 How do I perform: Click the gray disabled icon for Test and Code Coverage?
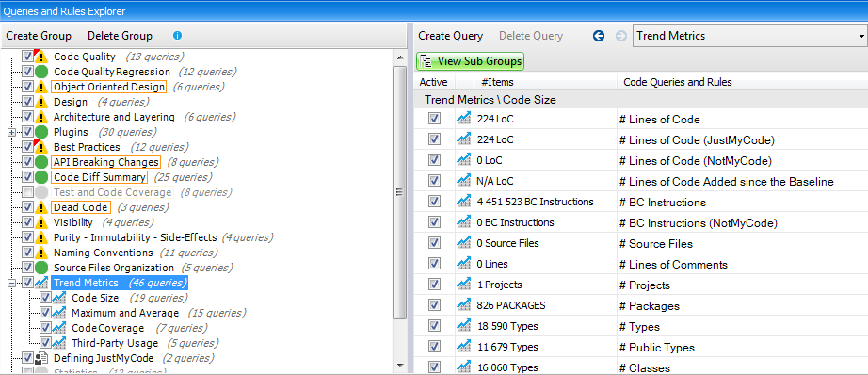pos(41,192)
